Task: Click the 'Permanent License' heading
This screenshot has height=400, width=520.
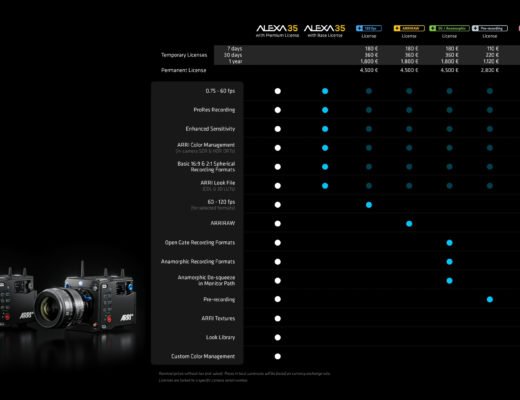Action: (x=183, y=70)
